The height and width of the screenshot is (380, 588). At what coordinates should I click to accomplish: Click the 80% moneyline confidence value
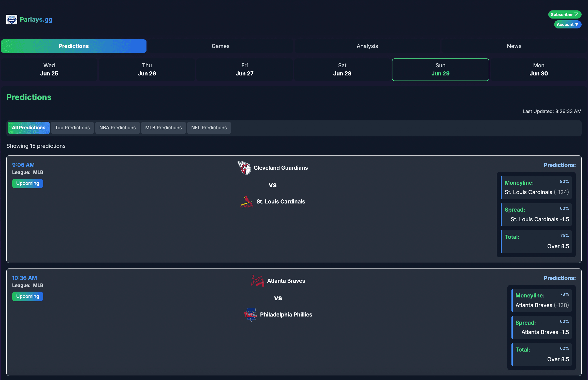coord(564,181)
